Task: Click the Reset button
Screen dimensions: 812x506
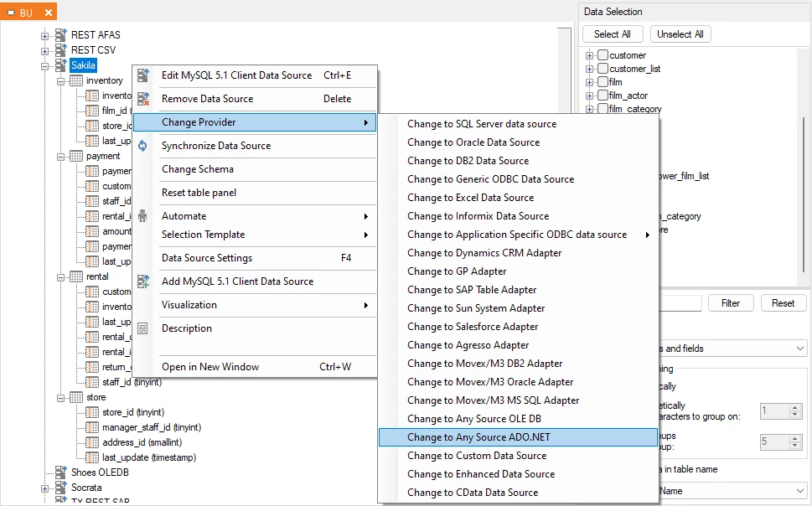Action: (783, 303)
